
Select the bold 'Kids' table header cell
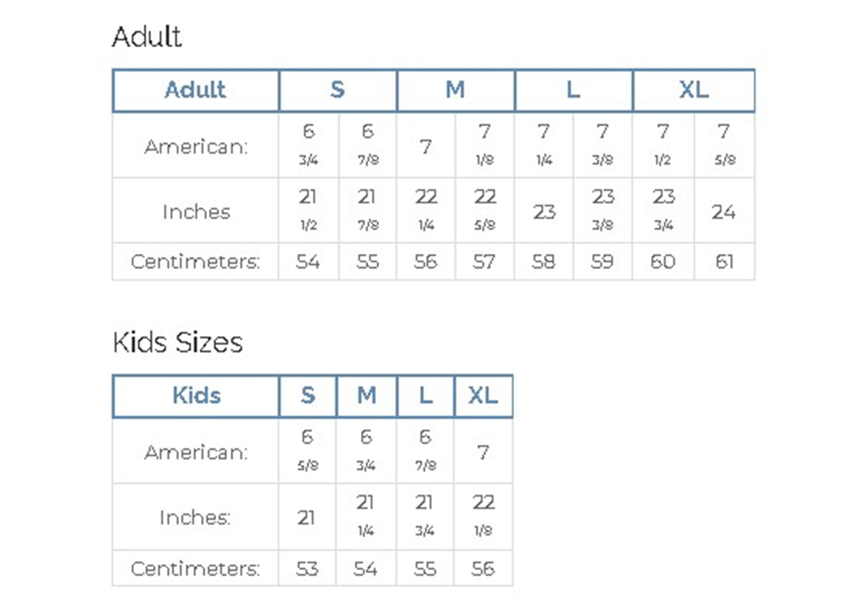[x=196, y=395]
